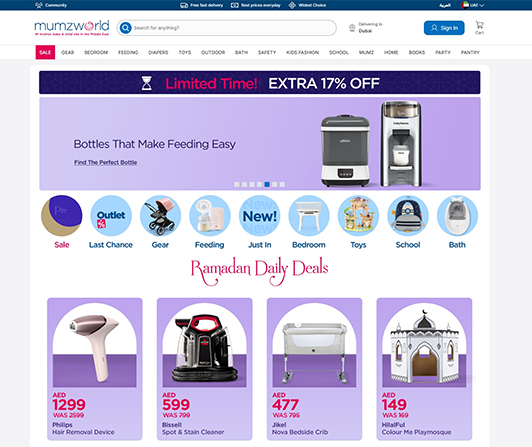532x447 pixels.
Task: Select the School backpack category icon
Action: (x=408, y=216)
